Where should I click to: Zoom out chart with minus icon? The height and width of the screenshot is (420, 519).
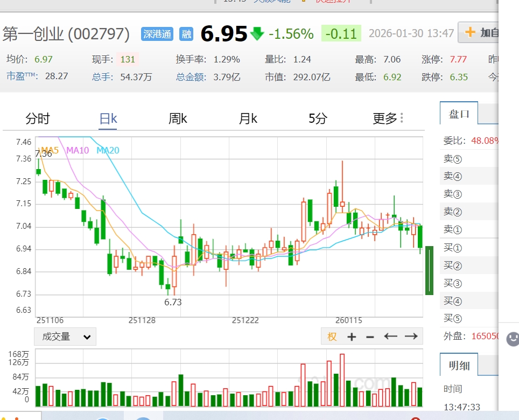(x=370, y=337)
